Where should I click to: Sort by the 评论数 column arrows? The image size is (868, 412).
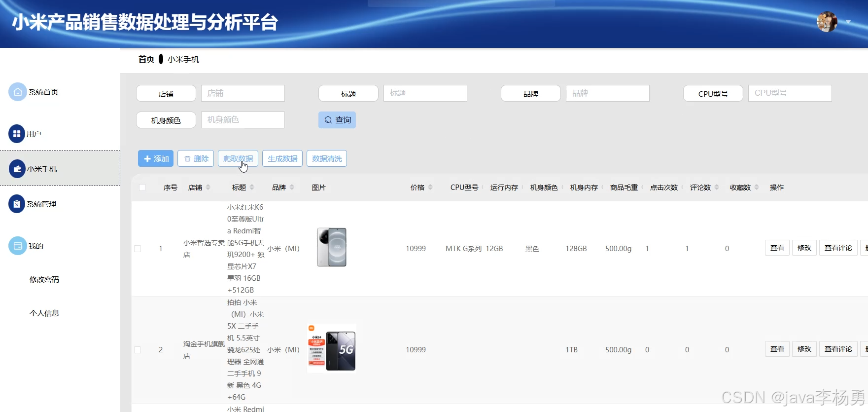tap(717, 187)
